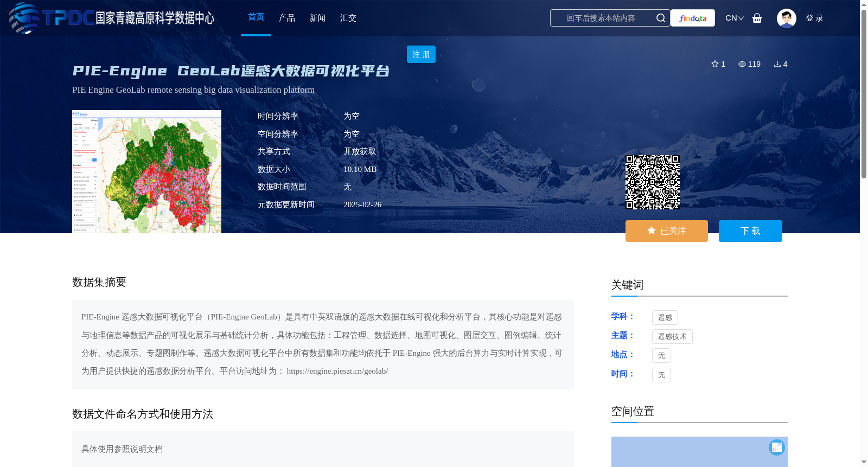Click the scrollbar down arrow
Viewport: 868px width, 467px height.
(864, 462)
